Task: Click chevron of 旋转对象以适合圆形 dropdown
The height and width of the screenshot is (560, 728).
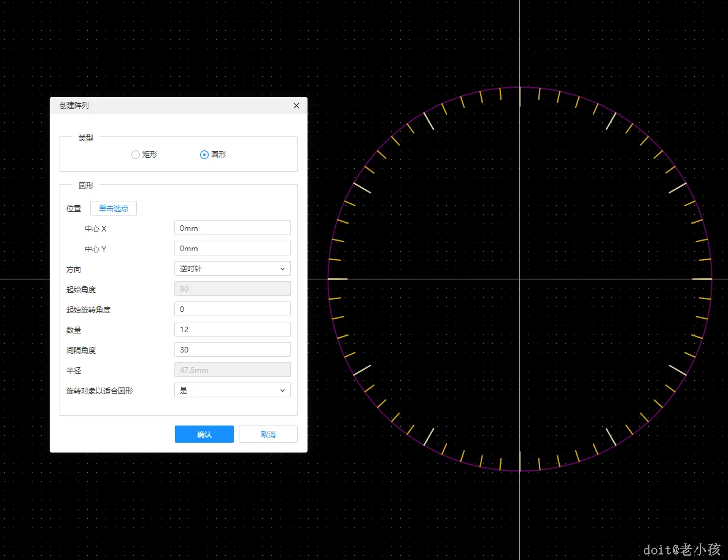Action: 282,391
